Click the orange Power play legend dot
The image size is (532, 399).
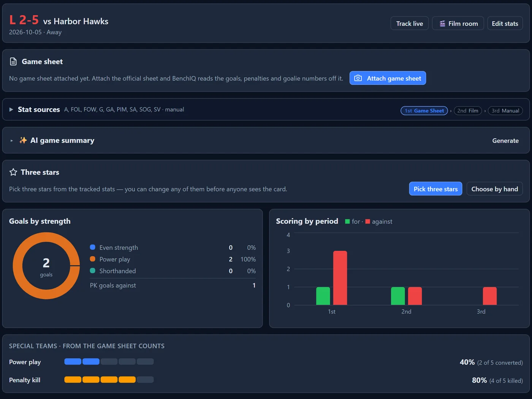pyautogui.click(x=92, y=259)
